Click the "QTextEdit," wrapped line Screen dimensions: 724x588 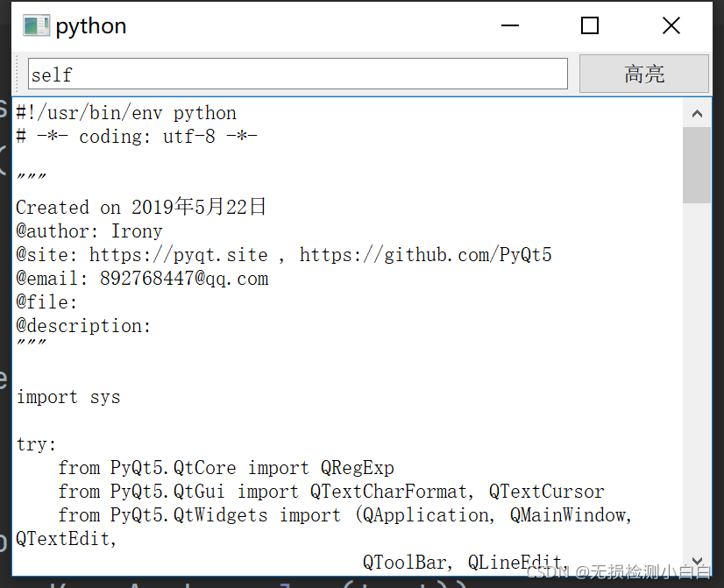(x=66, y=539)
